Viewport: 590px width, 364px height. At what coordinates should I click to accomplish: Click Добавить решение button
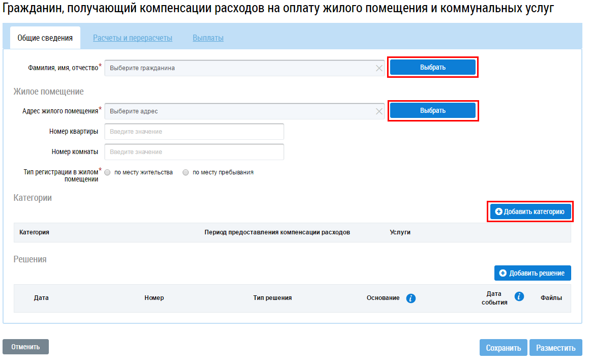(532, 273)
